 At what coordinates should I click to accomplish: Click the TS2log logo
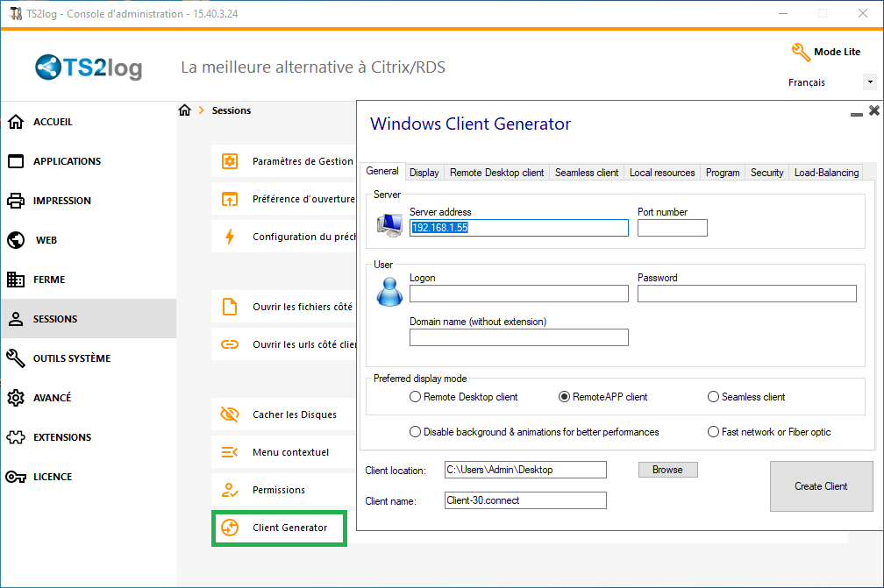(x=89, y=67)
